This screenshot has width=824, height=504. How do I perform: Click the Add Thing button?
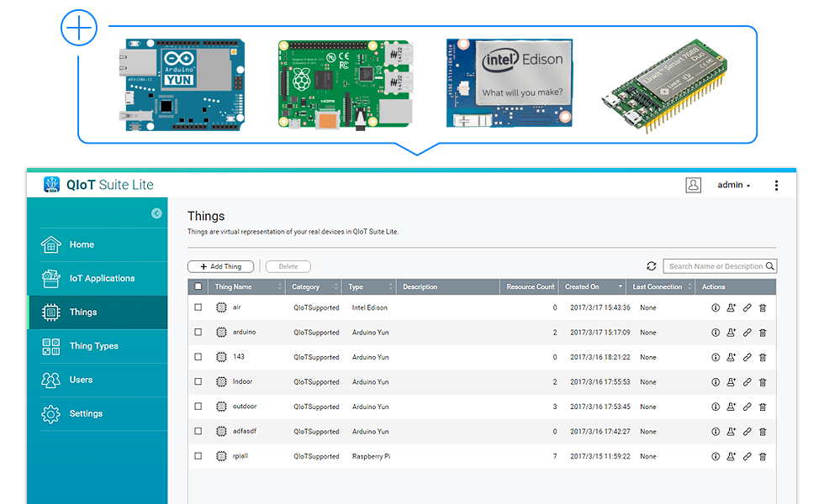point(220,265)
